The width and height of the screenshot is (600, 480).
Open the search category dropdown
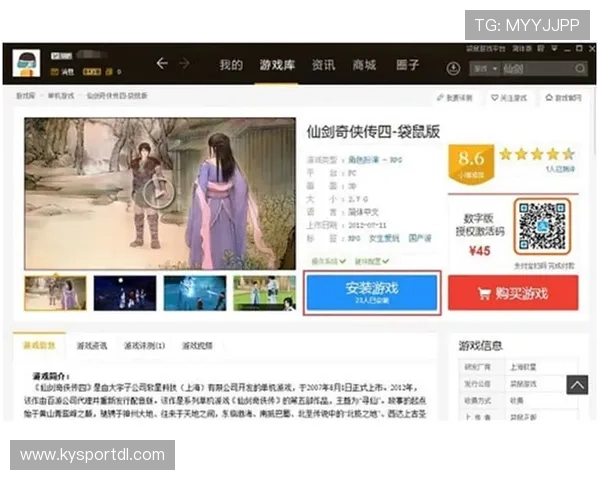485,69
